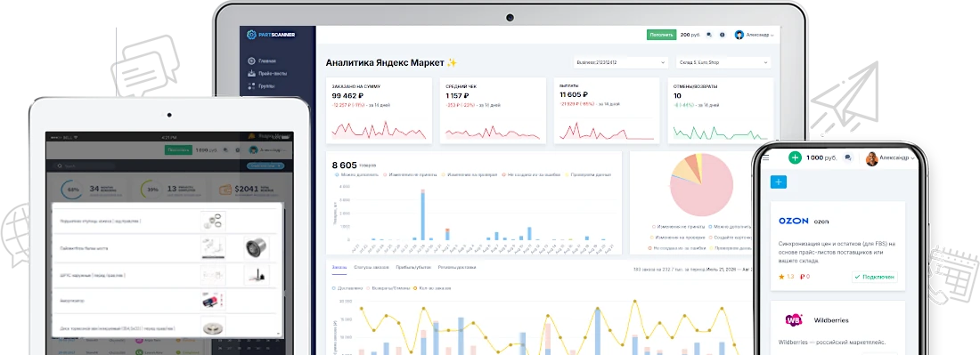Open the Склад 5: Euro Shop dropdown
This screenshot has width=980, height=355.
pos(723,62)
